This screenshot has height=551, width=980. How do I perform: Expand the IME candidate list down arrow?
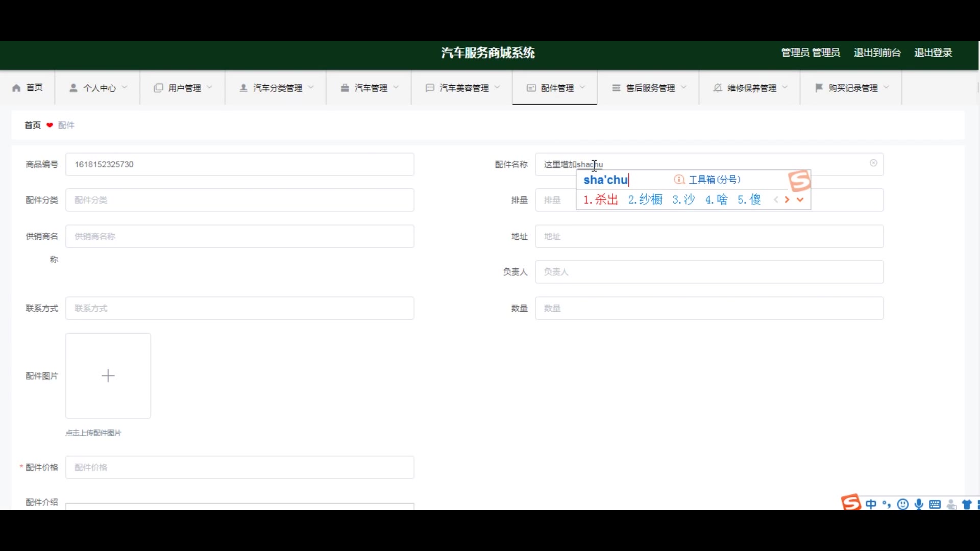800,200
